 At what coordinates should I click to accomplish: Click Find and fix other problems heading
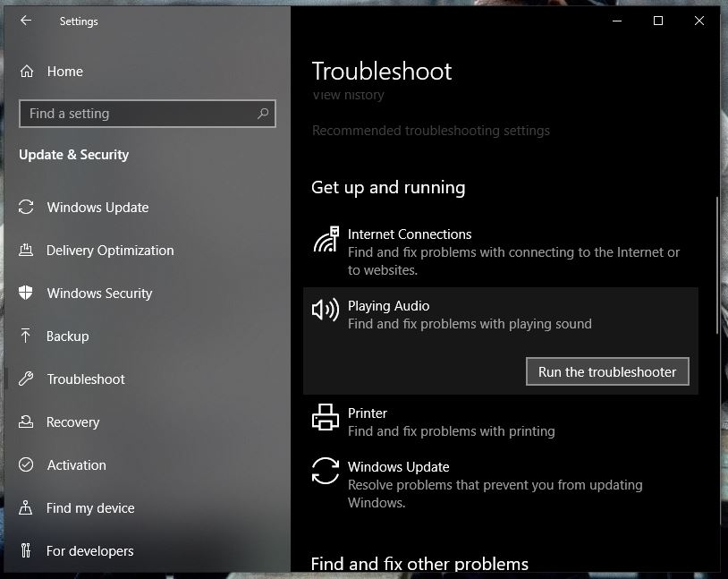pos(419,564)
